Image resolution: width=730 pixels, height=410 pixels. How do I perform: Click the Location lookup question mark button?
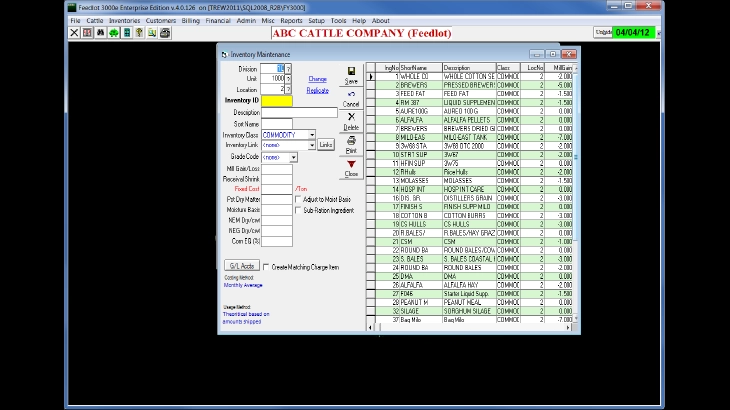288,89
